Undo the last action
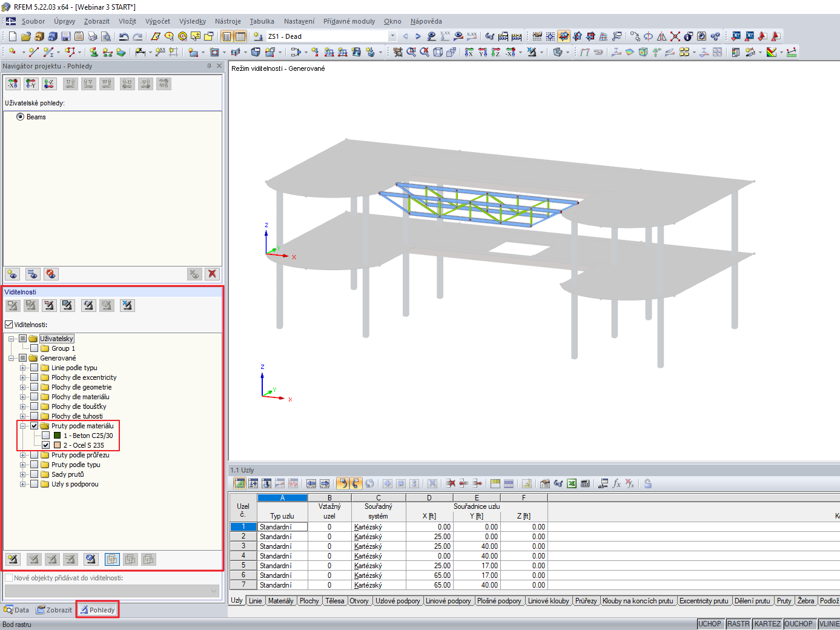Screen dimensions: 840x630 (x=124, y=36)
